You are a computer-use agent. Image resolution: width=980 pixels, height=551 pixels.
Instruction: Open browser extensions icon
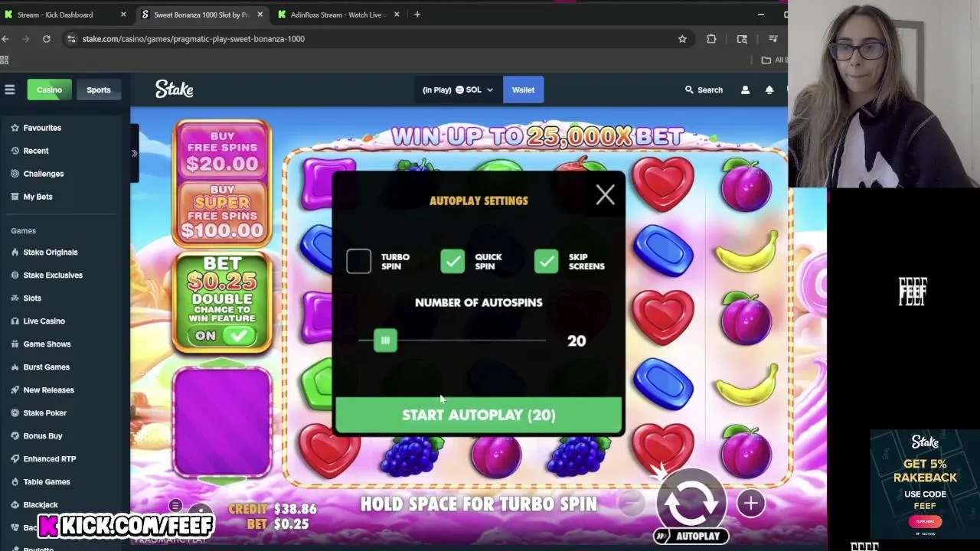[x=711, y=39]
